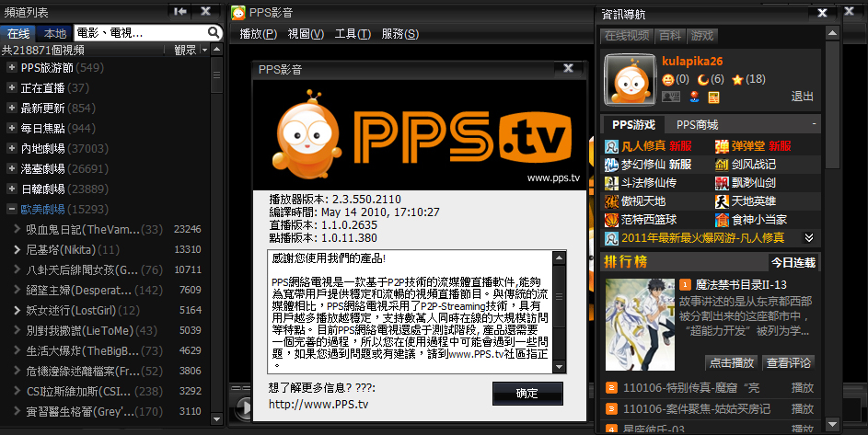868x435 pixels.
Task: Click the 凡人修真 新服 game icon
Action: point(611,146)
